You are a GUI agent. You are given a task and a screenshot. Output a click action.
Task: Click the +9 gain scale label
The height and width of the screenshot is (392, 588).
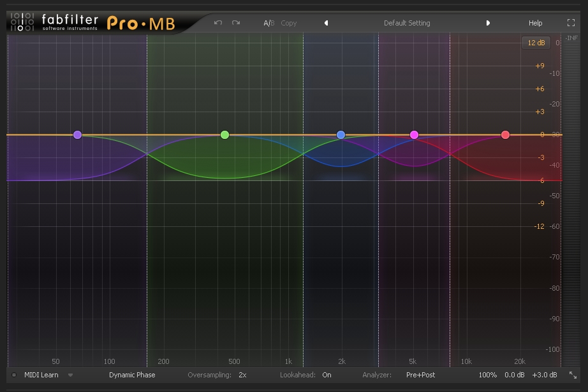[540, 66]
